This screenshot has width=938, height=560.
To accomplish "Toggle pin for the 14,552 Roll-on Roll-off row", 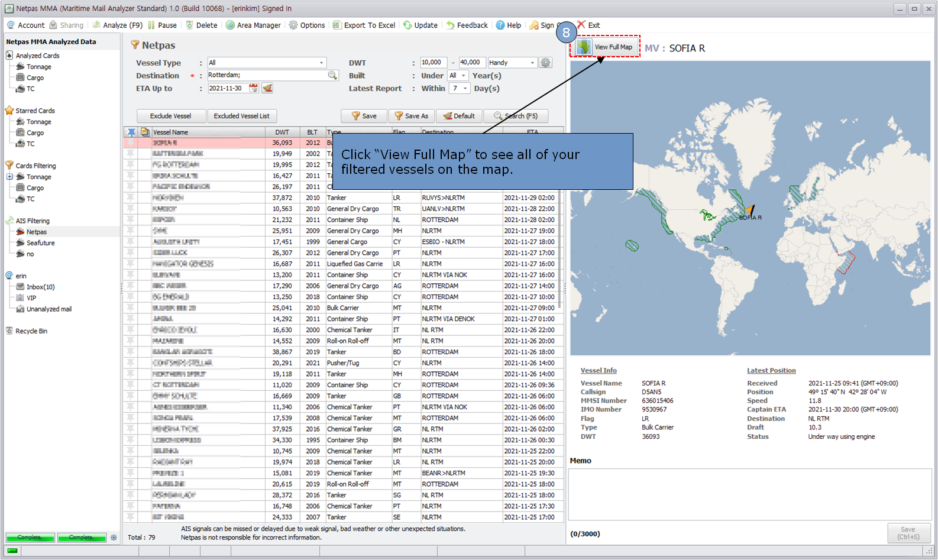I will 131,341.
